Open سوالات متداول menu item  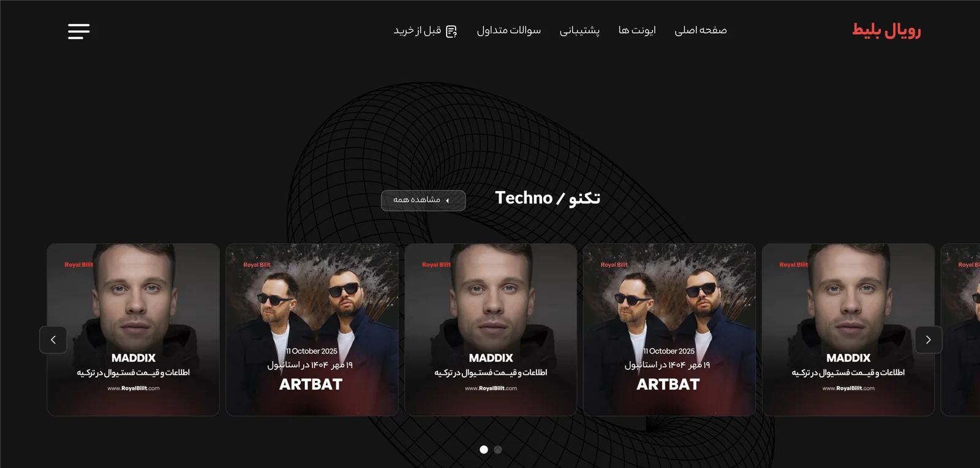pyautogui.click(x=509, y=30)
